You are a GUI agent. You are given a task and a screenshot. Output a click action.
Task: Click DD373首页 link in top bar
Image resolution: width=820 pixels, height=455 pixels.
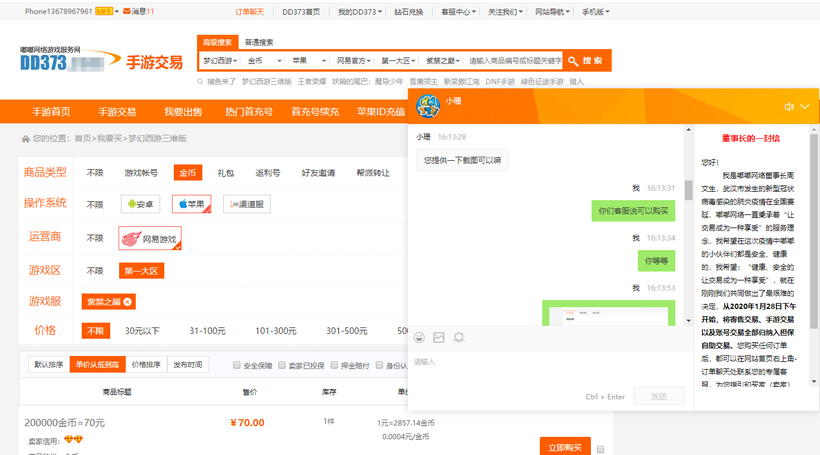point(301,12)
